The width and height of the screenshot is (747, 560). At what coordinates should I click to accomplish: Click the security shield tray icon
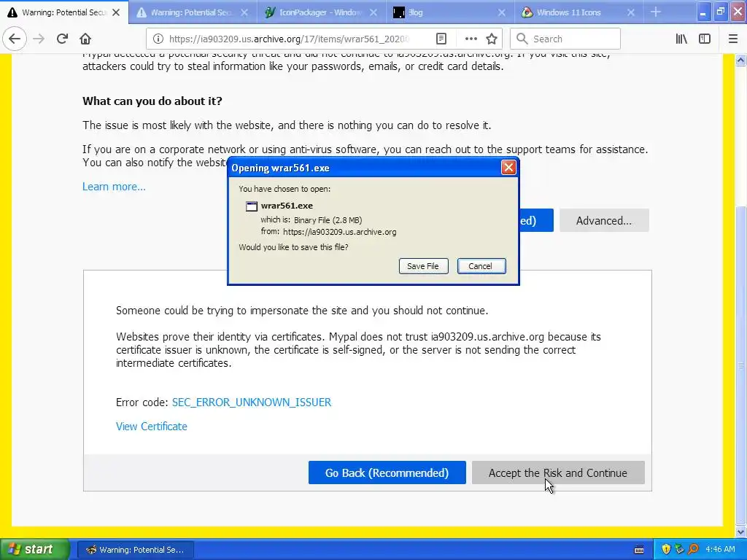pos(666,550)
